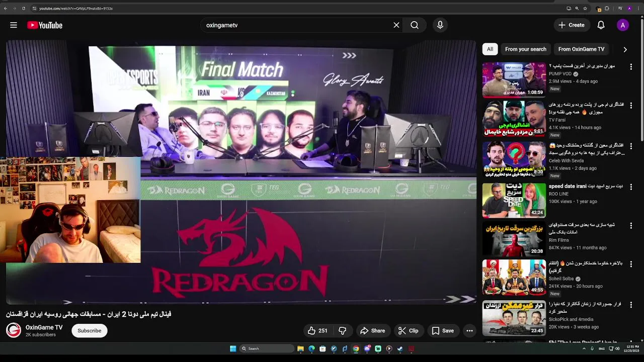
Task: Go to YouTube home via logo
Action: 45,25
